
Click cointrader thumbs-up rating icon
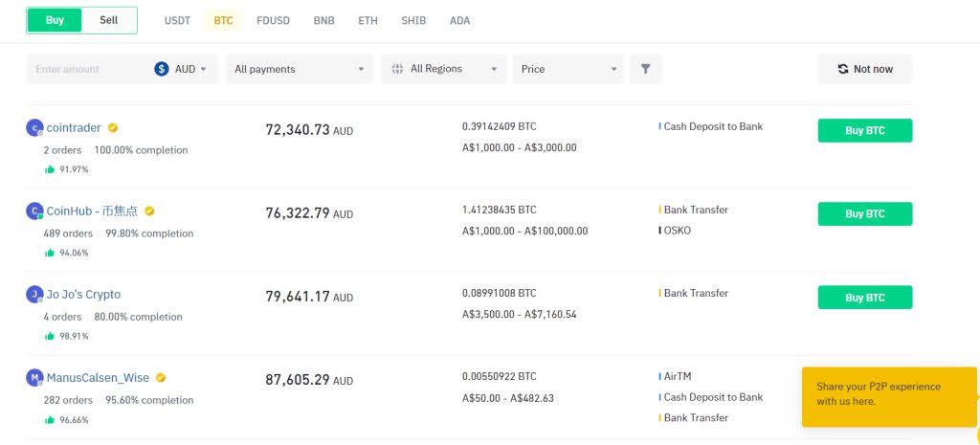[x=50, y=169]
